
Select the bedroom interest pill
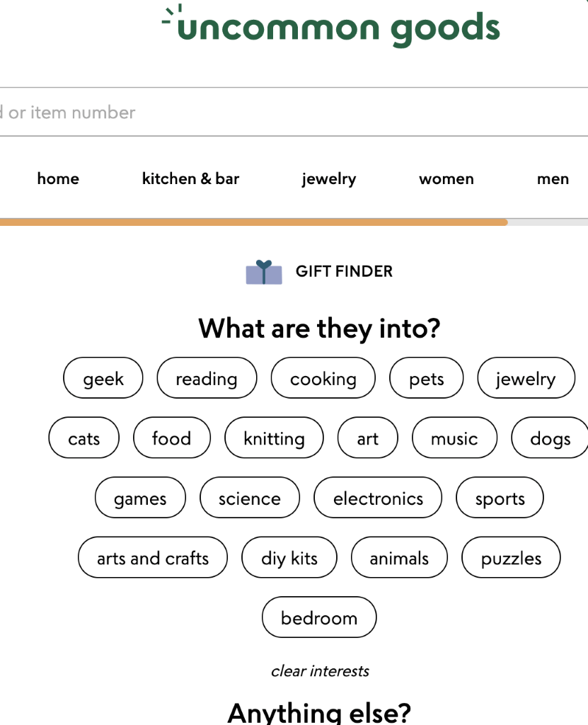318,617
